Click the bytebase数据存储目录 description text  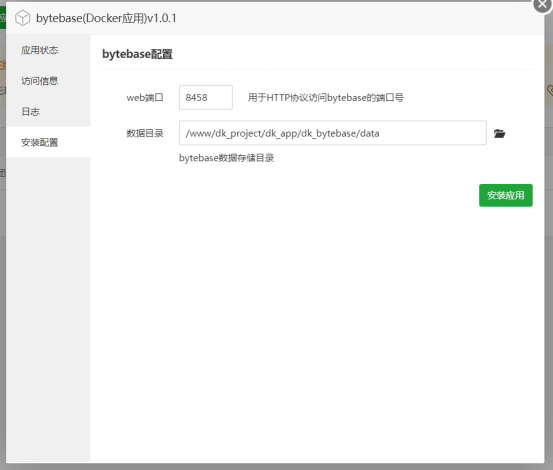(226, 158)
